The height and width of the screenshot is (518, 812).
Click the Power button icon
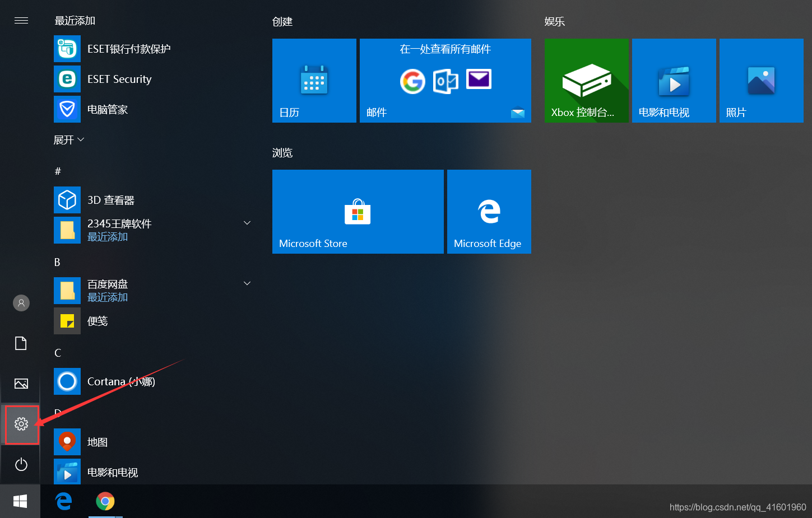coord(21,464)
